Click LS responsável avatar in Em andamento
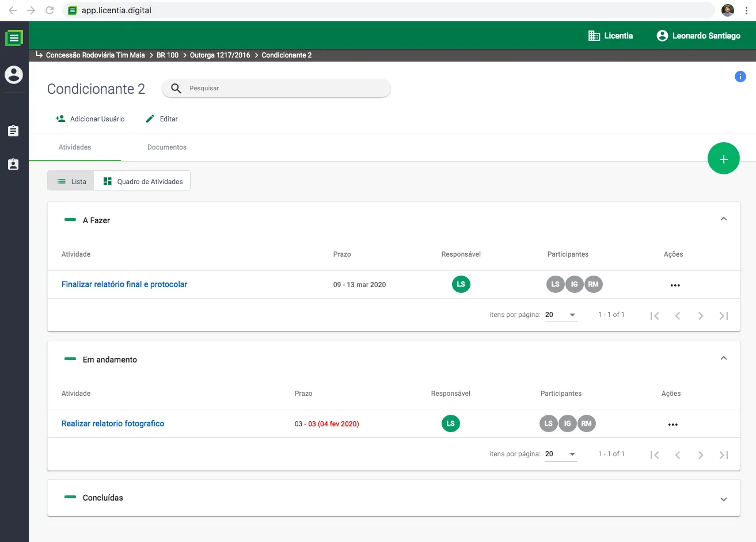Image resolution: width=756 pixels, height=542 pixels. tap(451, 423)
